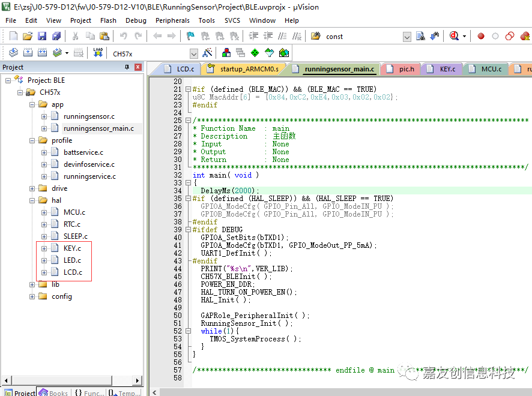Expand the config folder
The height and width of the screenshot is (396, 532).
(x=32, y=296)
